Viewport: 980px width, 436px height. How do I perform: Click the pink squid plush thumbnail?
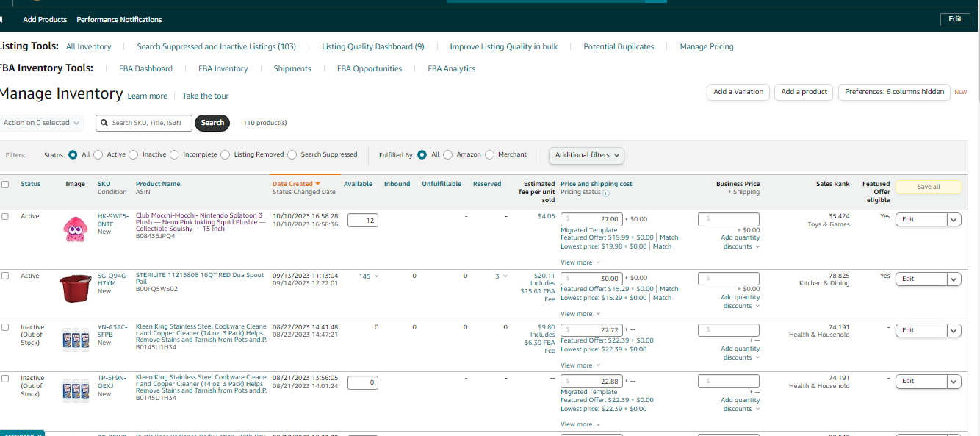74,229
